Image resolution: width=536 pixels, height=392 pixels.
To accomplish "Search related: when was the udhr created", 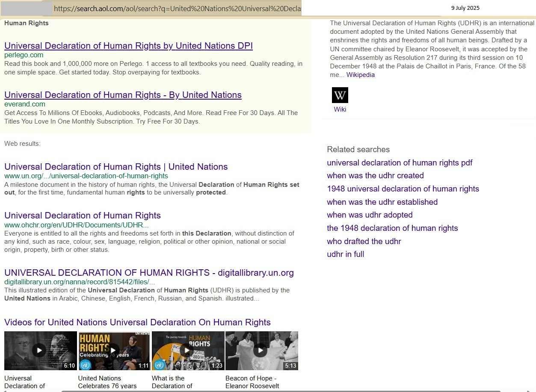I will tap(375, 176).
